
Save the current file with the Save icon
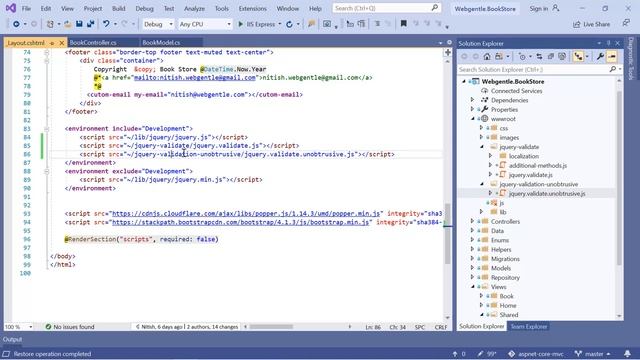click(79, 24)
